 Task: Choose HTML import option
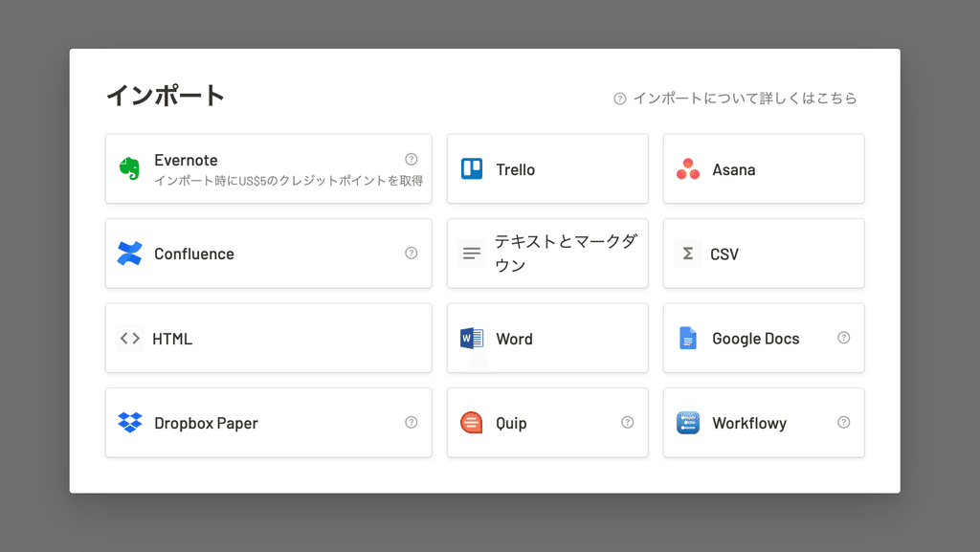[x=269, y=338]
